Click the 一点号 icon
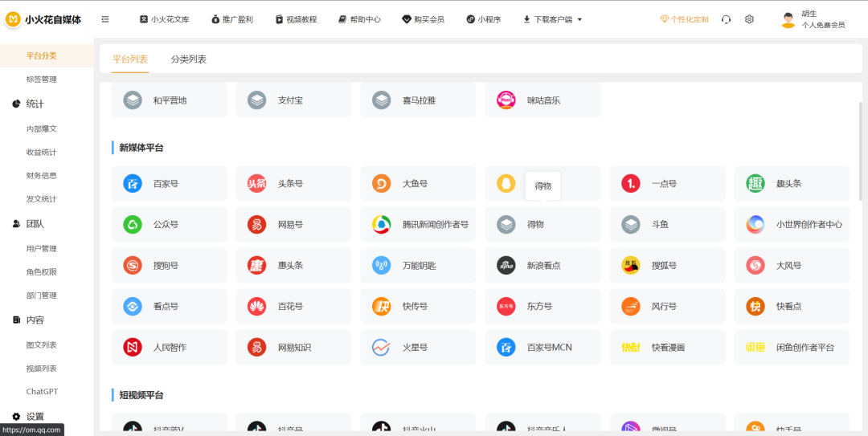Viewport: 868px width, 436px height. pos(631,184)
